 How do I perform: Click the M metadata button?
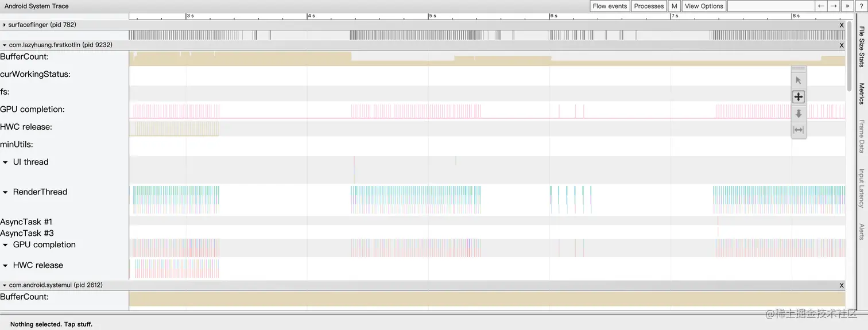point(674,6)
